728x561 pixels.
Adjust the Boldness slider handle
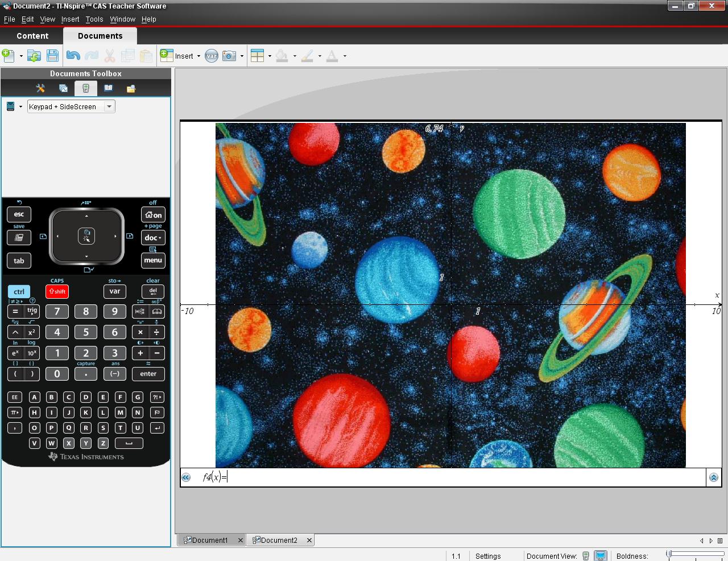tap(669, 554)
